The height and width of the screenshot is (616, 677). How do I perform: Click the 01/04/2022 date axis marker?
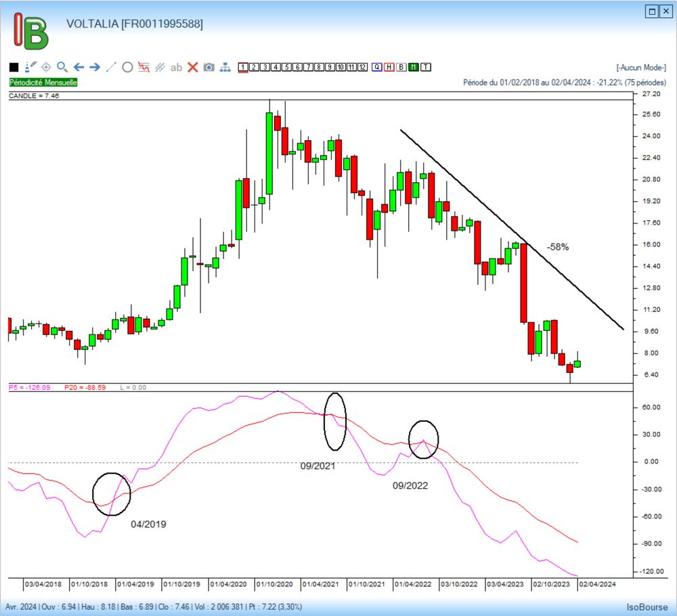pos(413,584)
